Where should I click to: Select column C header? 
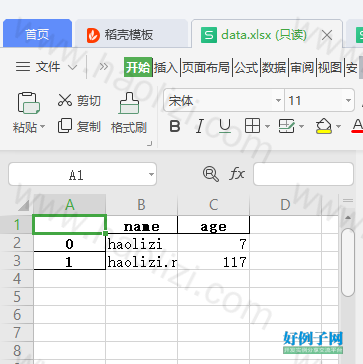click(x=213, y=205)
